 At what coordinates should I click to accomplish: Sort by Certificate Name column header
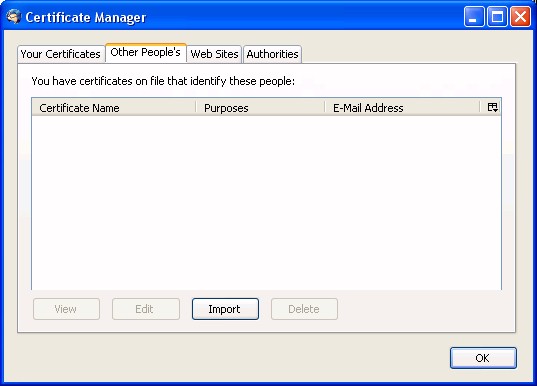click(114, 108)
